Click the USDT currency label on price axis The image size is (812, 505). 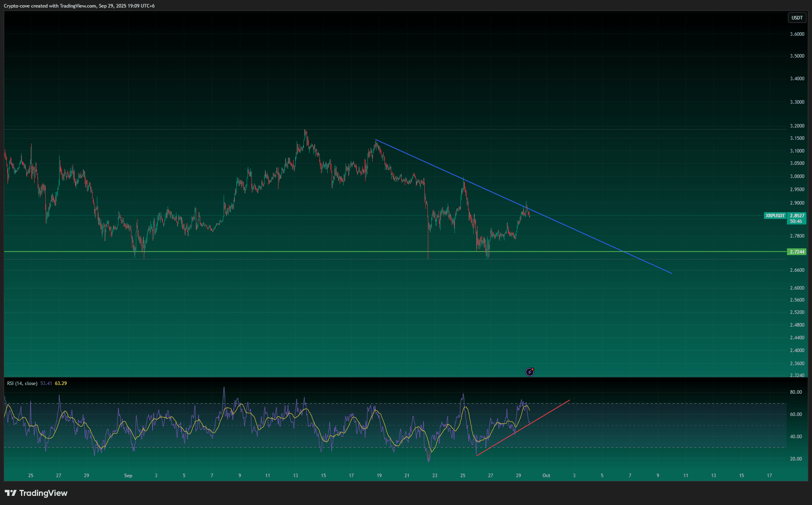click(797, 18)
